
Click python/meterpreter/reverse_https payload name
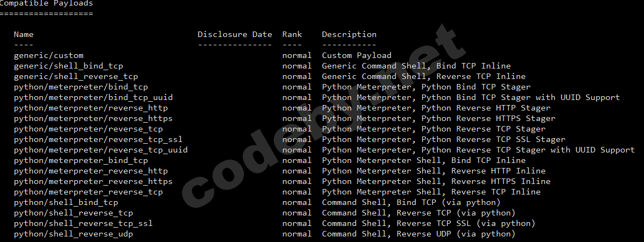pos(93,118)
